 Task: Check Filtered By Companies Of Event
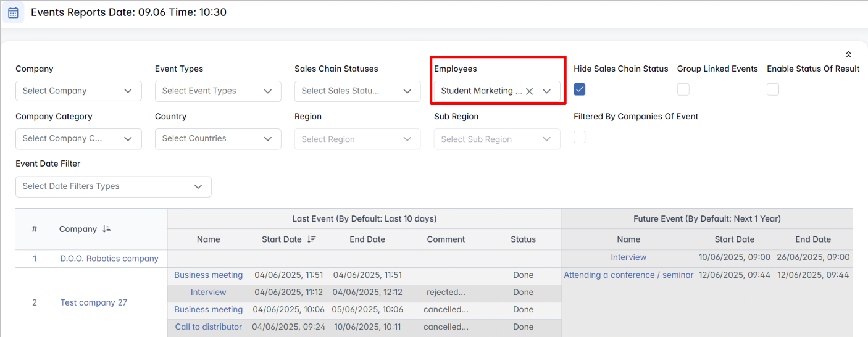click(x=580, y=137)
